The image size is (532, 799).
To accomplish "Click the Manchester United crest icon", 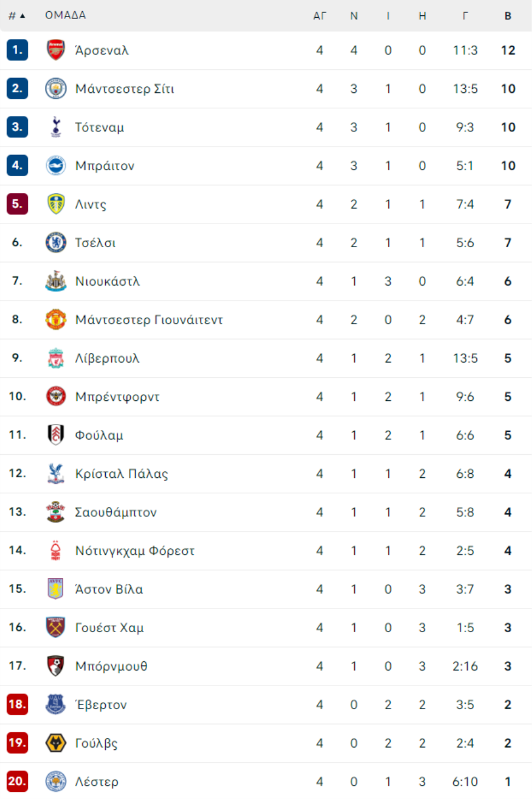I will [x=56, y=319].
